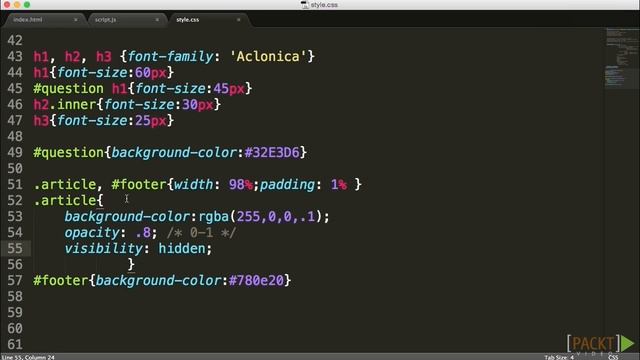
Task: Click the 98% width value
Action: (x=240, y=184)
